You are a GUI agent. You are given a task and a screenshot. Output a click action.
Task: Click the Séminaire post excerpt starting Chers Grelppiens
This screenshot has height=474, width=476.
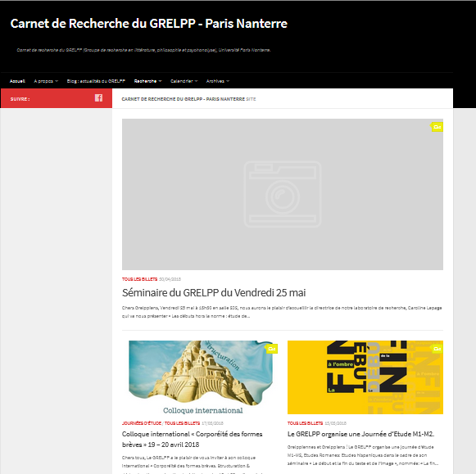[282, 312]
